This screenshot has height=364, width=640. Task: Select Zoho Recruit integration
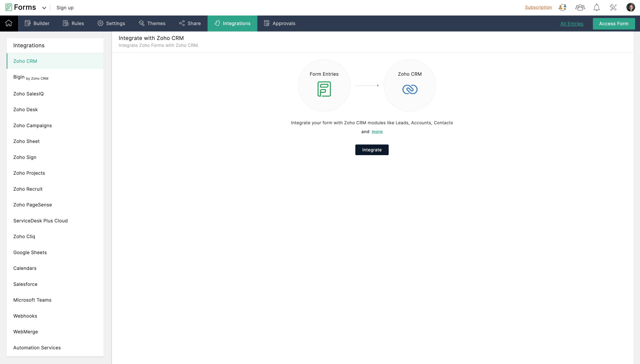click(55, 189)
